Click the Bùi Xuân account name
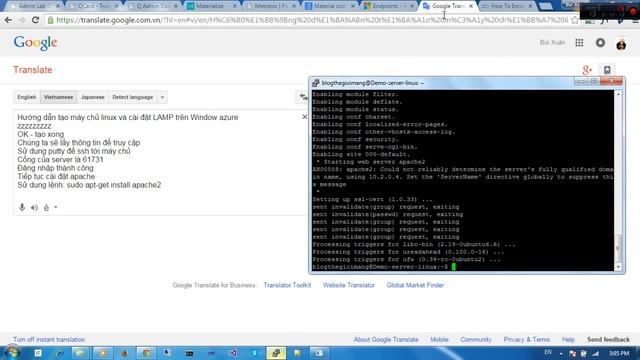The image size is (640, 360). pyautogui.click(x=552, y=42)
